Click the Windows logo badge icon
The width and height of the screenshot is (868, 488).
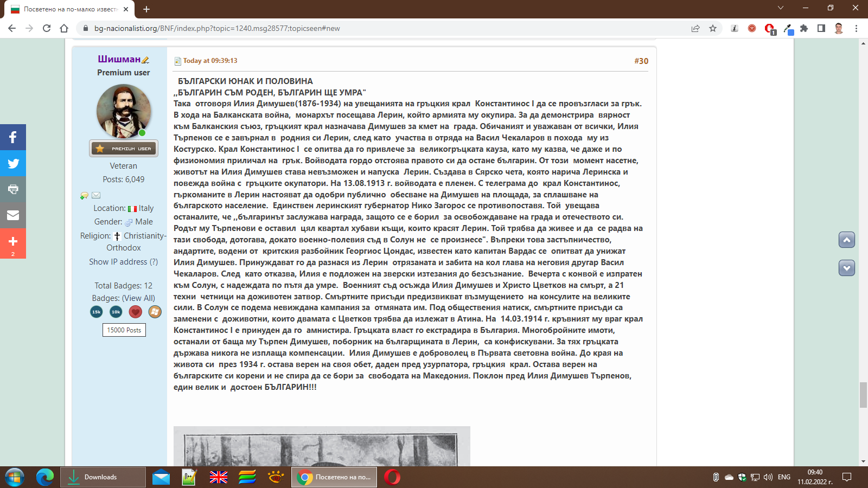(x=155, y=312)
